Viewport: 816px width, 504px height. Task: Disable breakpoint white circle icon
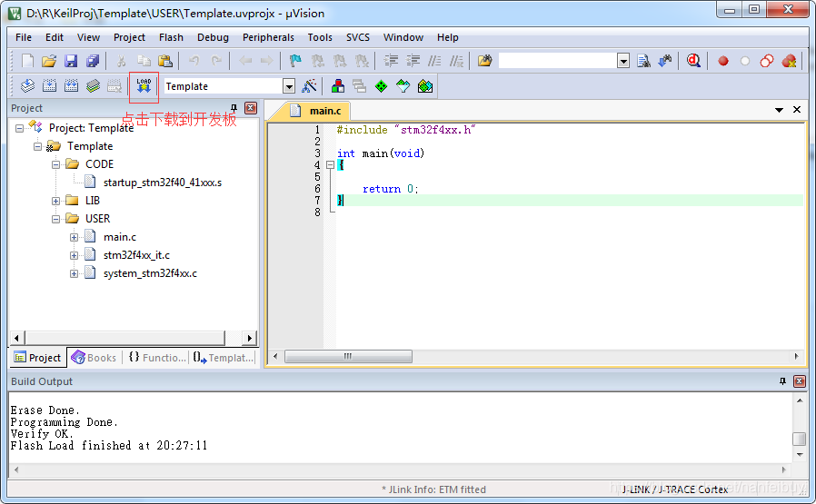745,61
